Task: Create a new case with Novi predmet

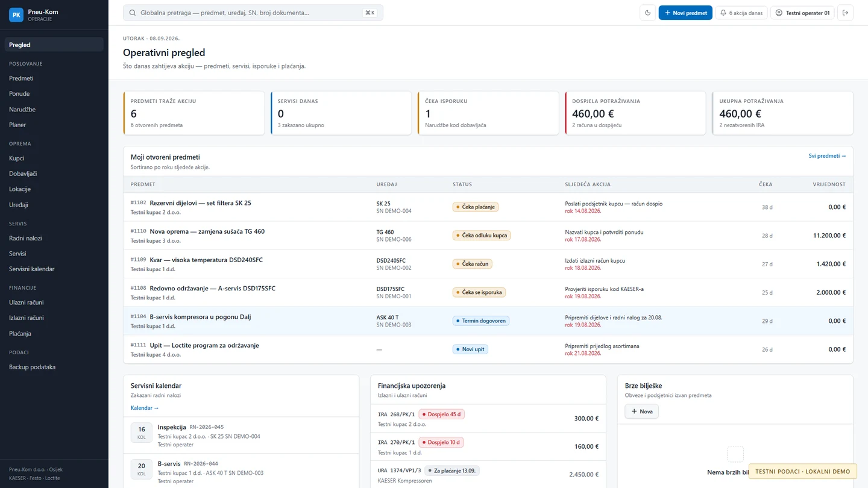Action: point(685,13)
